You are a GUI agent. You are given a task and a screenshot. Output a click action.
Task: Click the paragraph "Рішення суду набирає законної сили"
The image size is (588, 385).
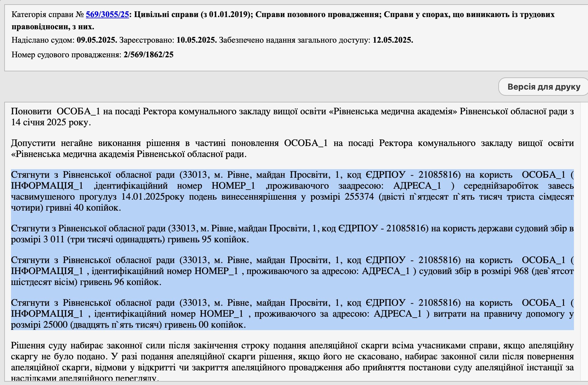[x=292, y=362]
